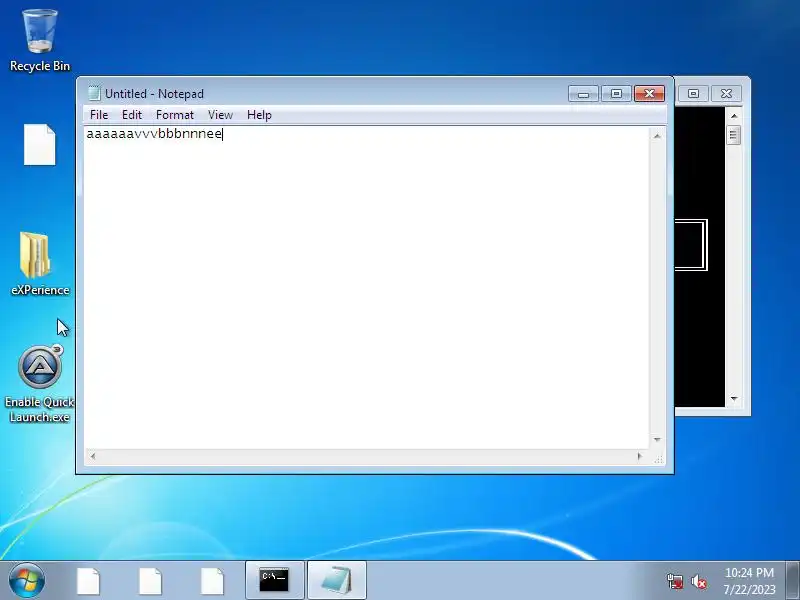The image size is (800, 600).
Task: Click the second blank document taskbar icon
Action: [150, 581]
